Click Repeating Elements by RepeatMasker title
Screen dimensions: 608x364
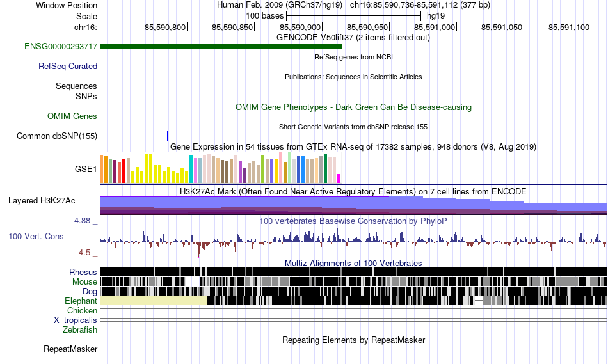[354, 340]
